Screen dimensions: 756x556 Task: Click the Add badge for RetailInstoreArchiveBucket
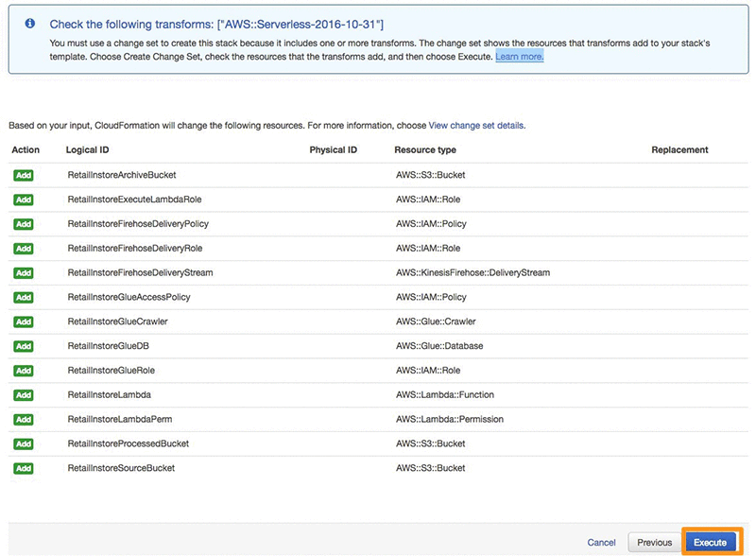coord(23,175)
